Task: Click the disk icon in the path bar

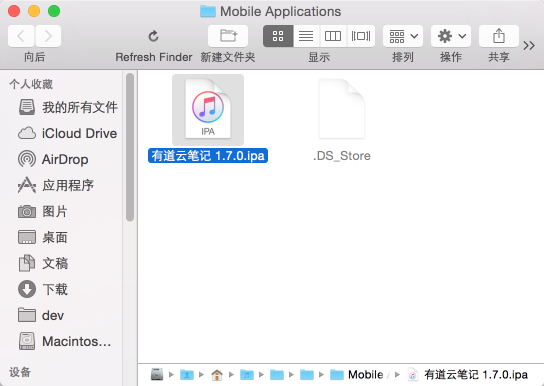Action: (157, 375)
